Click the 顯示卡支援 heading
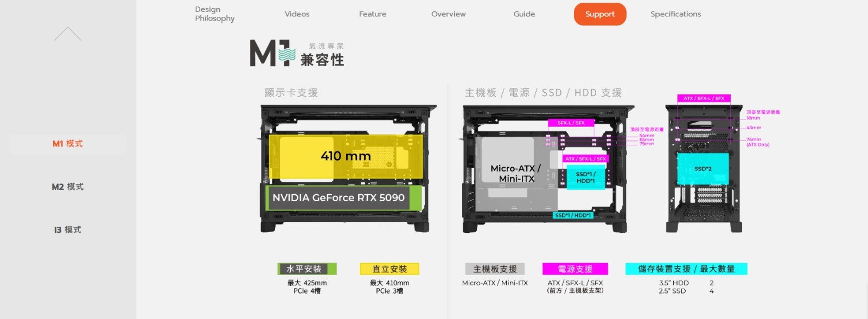Screen dimensions: 868x319 pyautogui.click(x=291, y=93)
